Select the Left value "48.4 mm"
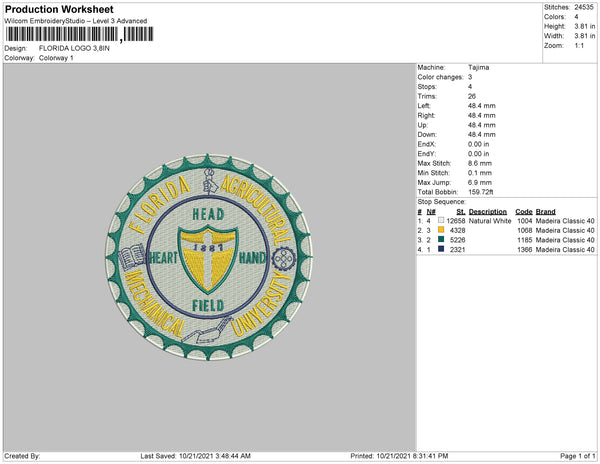This screenshot has height=464, width=600. point(482,106)
